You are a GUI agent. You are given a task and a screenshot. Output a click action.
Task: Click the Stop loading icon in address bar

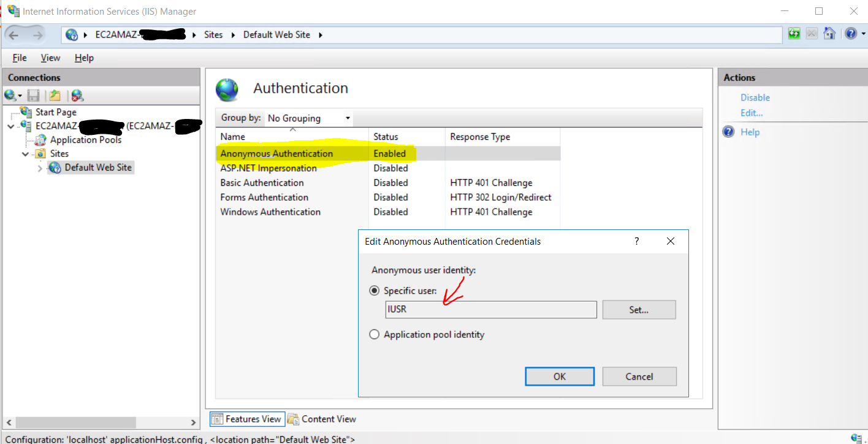point(812,34)
